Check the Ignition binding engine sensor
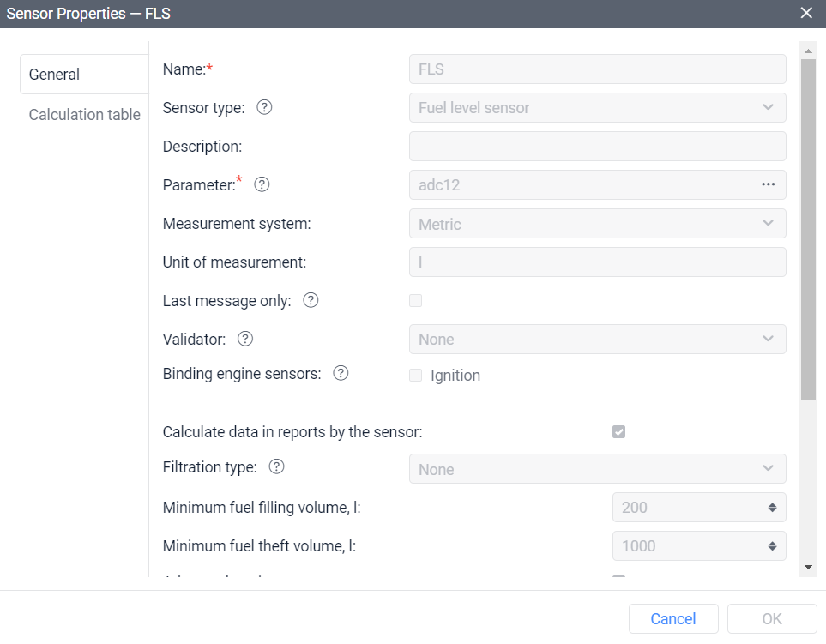 pos(415,374)
